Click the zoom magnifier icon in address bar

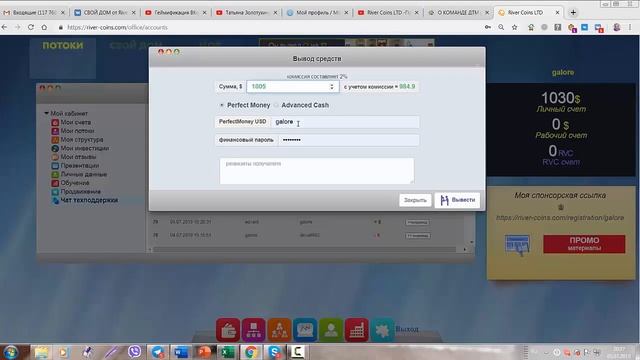501,27
